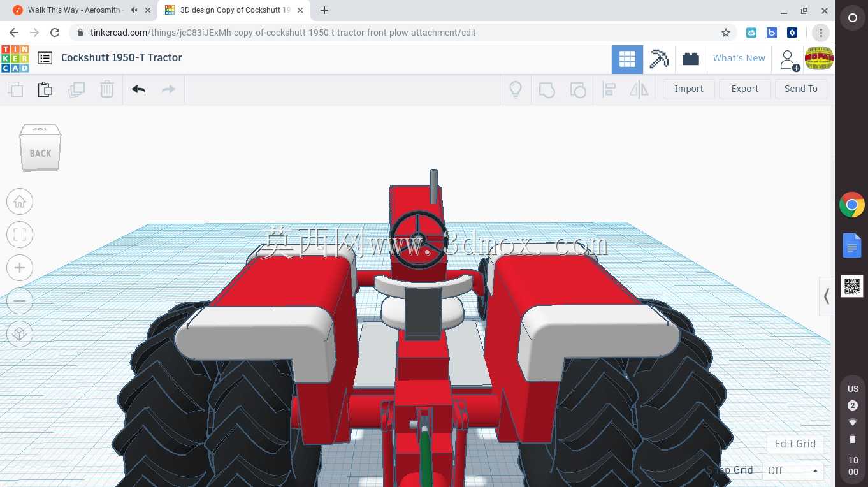The height and width of the screenshot is (487, 868).
Task: Expand the collapsed shapes side panel
Action: pos(827,296)
